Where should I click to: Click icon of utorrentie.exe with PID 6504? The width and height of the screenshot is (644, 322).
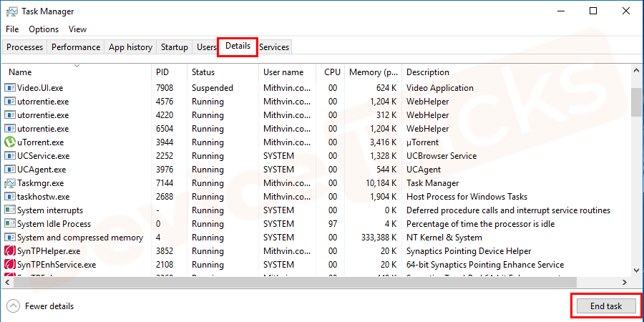point(9,129)
